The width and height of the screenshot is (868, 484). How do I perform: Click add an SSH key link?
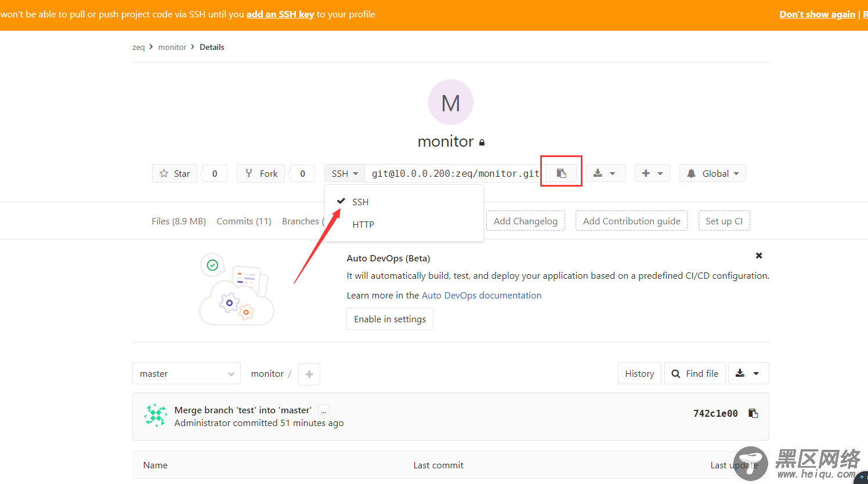(280, 14)
